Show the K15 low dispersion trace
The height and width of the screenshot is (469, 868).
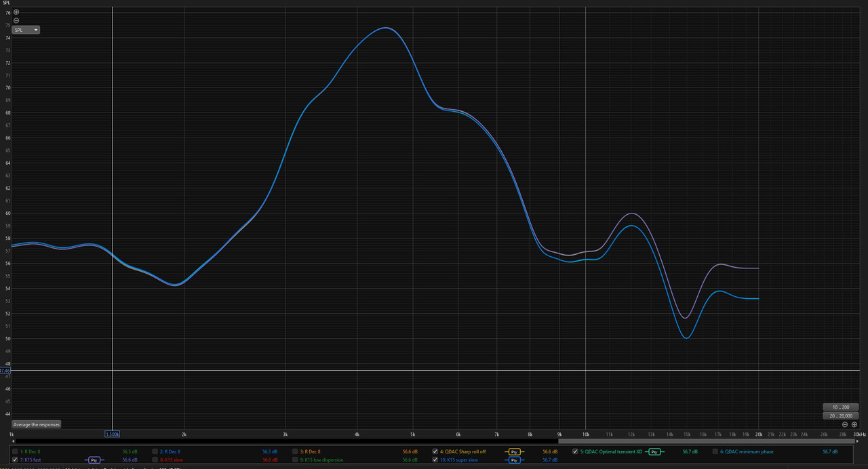point(295,460)
